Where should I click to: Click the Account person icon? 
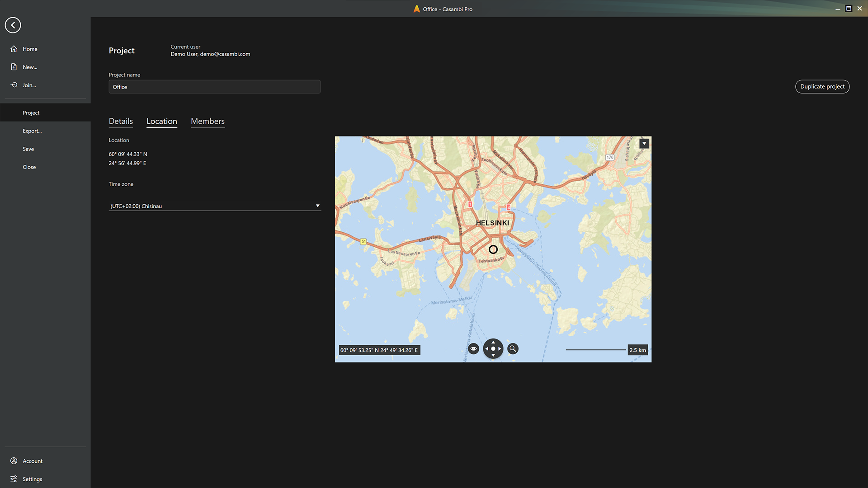point(14,461)
